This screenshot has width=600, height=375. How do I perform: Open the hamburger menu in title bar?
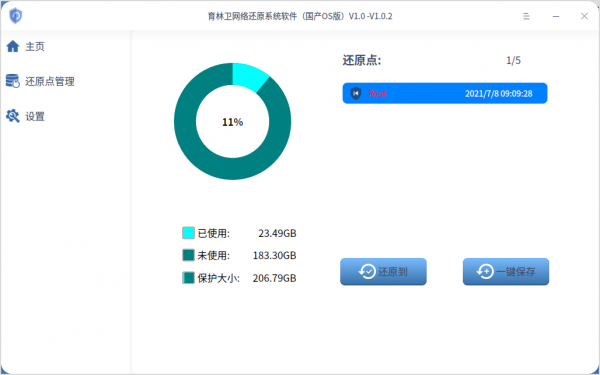coord(526,16)
